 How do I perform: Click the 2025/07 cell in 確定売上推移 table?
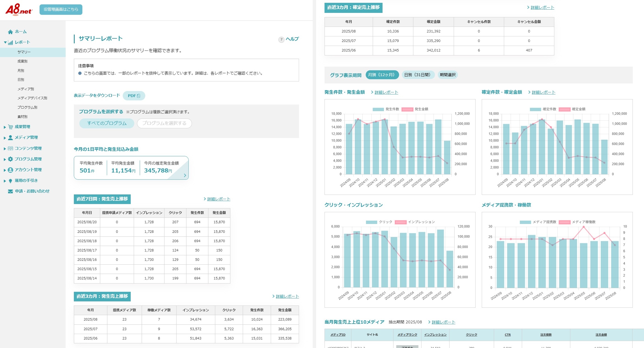pos(349,41)
